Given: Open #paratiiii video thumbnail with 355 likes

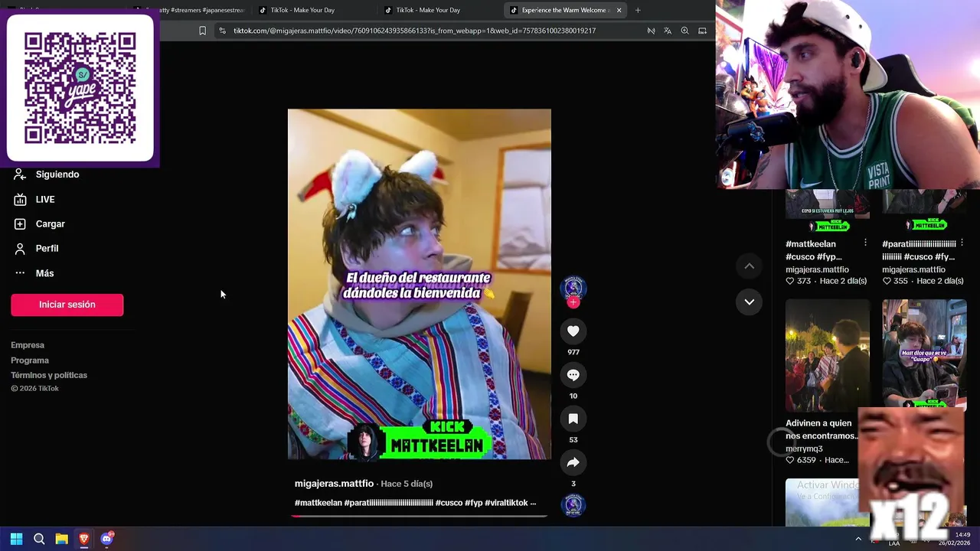Looking at the screenshot, I should (924, 211).
